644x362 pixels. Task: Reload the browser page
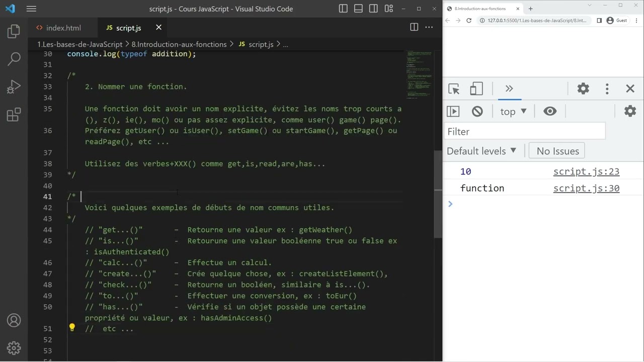click(469, 21)
